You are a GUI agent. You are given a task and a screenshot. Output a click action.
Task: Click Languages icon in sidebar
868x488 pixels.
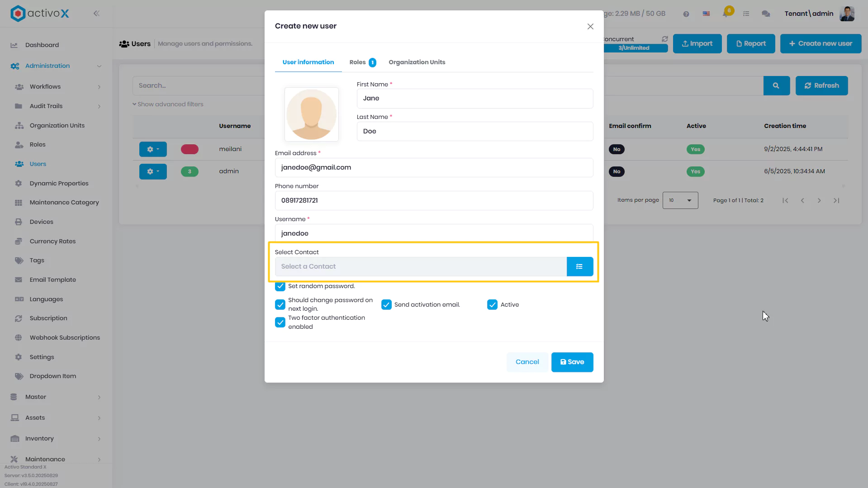(x=19, y=299)
